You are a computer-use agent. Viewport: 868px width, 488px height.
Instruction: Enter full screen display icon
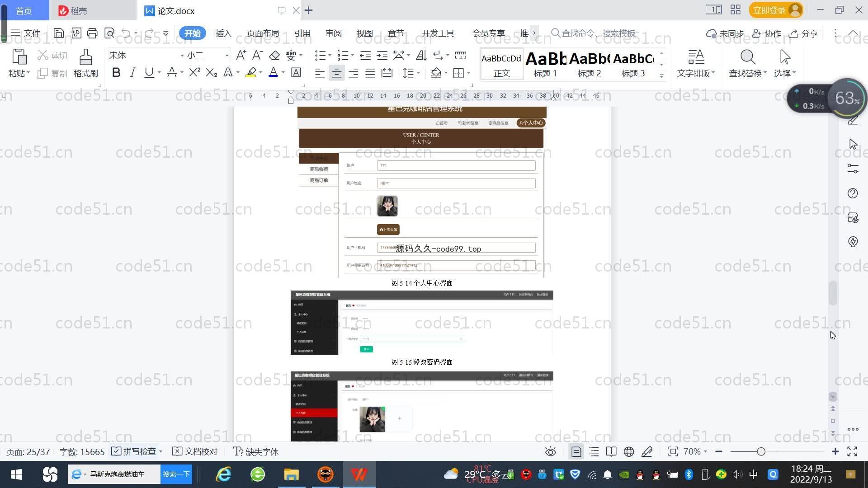pyautogui.click(x=852, y=451)
